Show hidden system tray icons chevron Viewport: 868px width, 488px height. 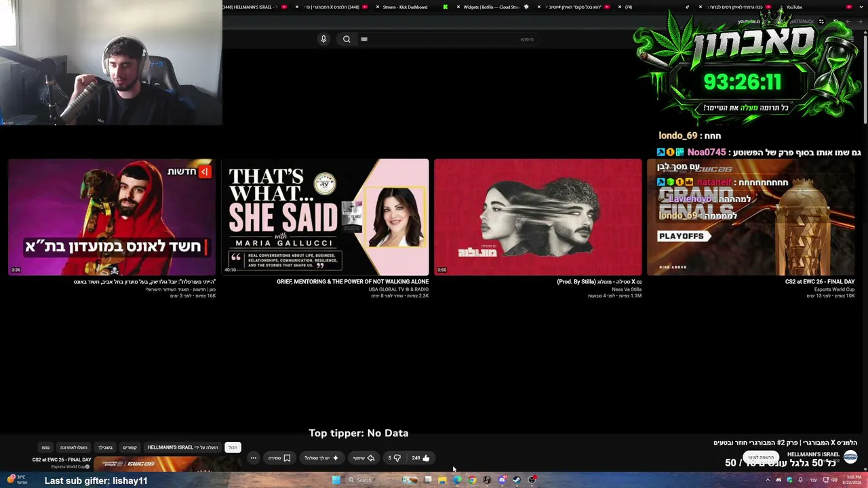coord(768,480)
